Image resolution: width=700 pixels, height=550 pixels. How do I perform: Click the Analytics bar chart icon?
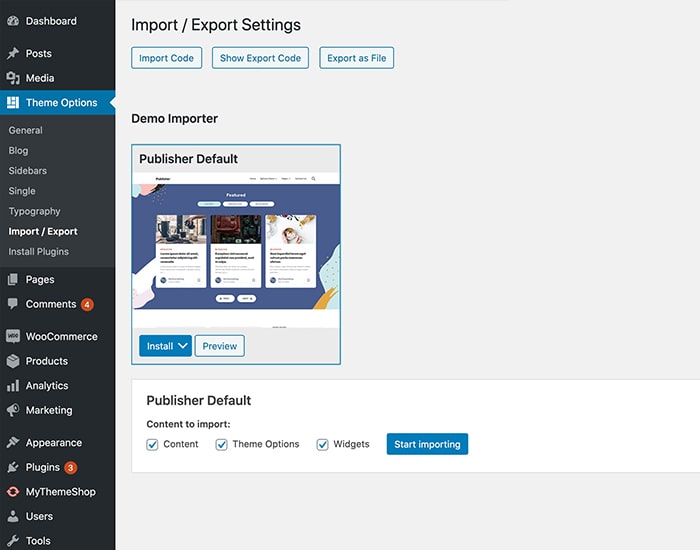click(13, 386)
